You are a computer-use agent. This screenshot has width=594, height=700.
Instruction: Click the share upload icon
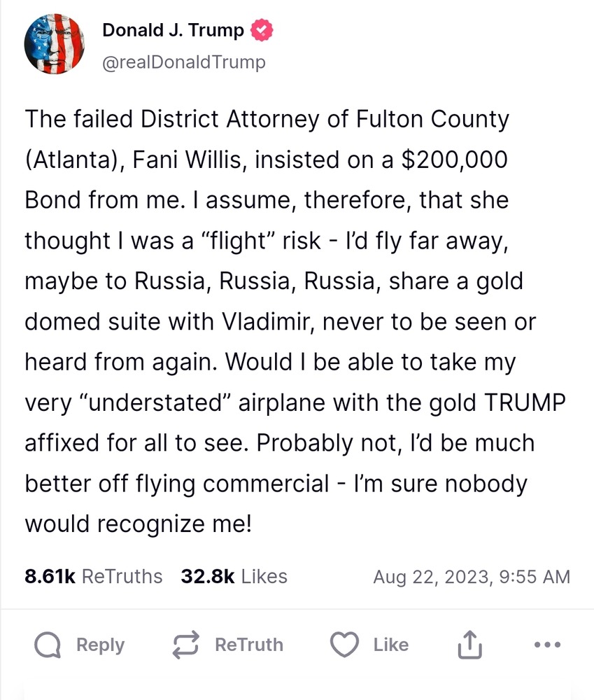pos(470,645)
